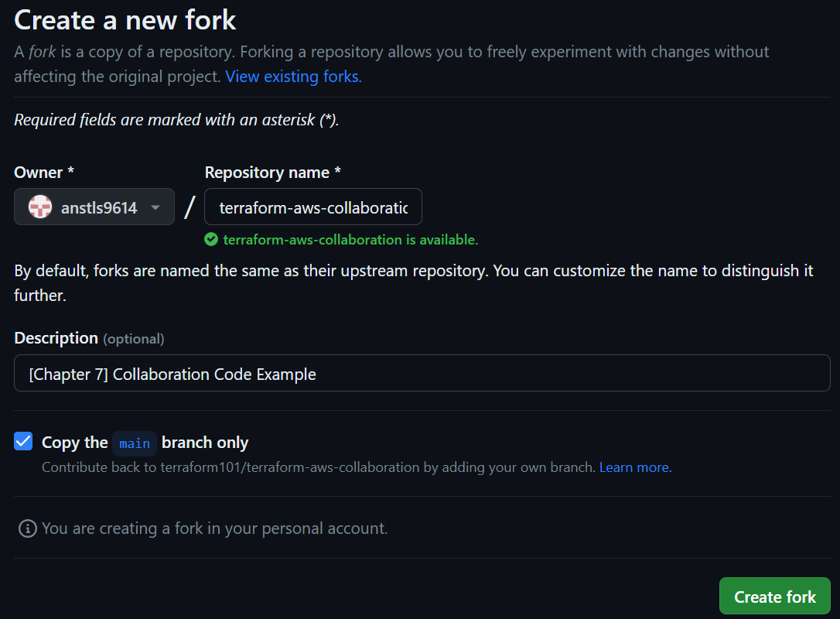
Task: Focus the Repository name text field
Action: click(313, 207)
